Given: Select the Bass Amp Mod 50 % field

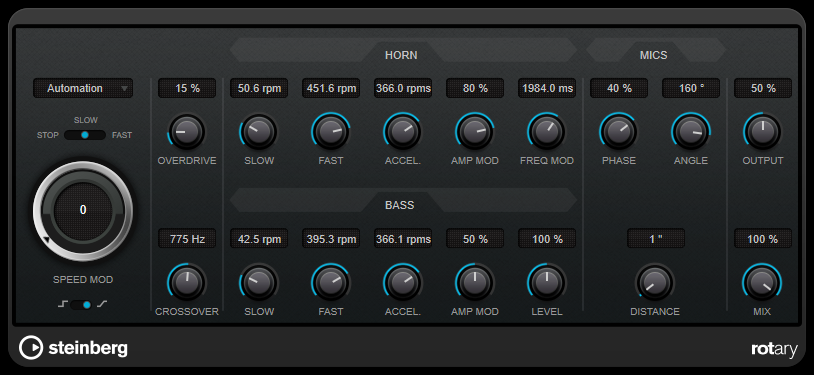Looking at the screenshot, I should coord(475,239).
